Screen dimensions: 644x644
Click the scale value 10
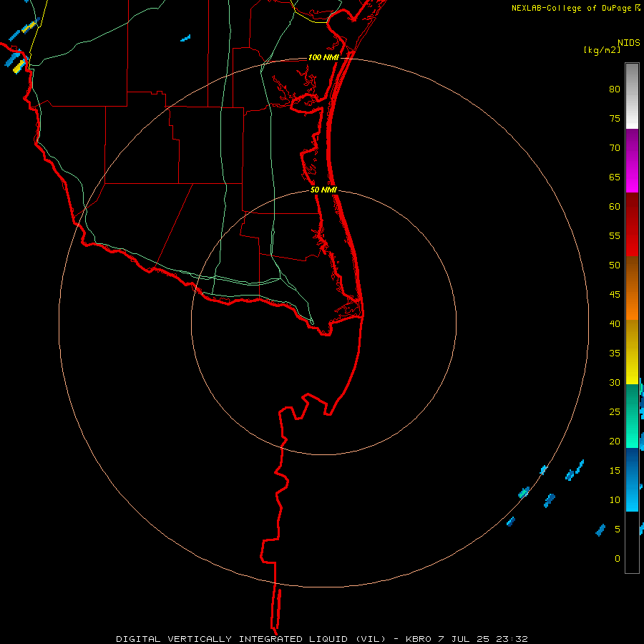tap(615, 500)
